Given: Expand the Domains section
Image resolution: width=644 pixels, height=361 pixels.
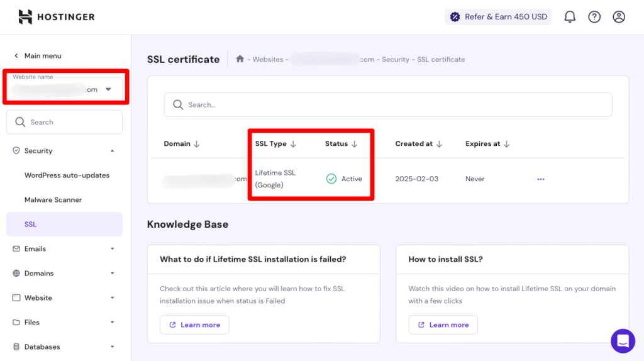Looking at the screenshot, I should (x=112, y=274).
